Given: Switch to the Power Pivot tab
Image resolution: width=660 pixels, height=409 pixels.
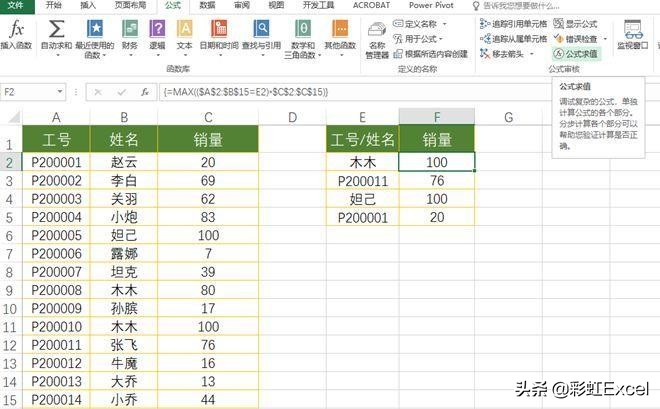Looking at the screenshot, I should point(431,5).
